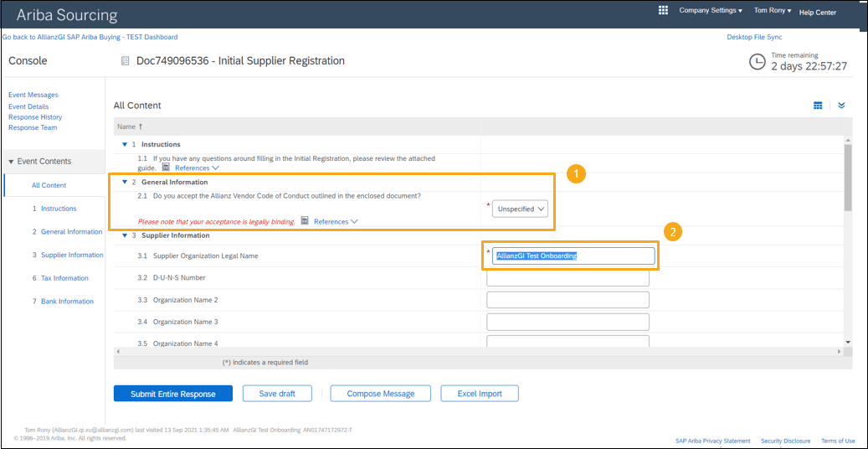Open SAP Ariba Privacy Statement link
The image size is (868, 449).
(x=713, y=441)
